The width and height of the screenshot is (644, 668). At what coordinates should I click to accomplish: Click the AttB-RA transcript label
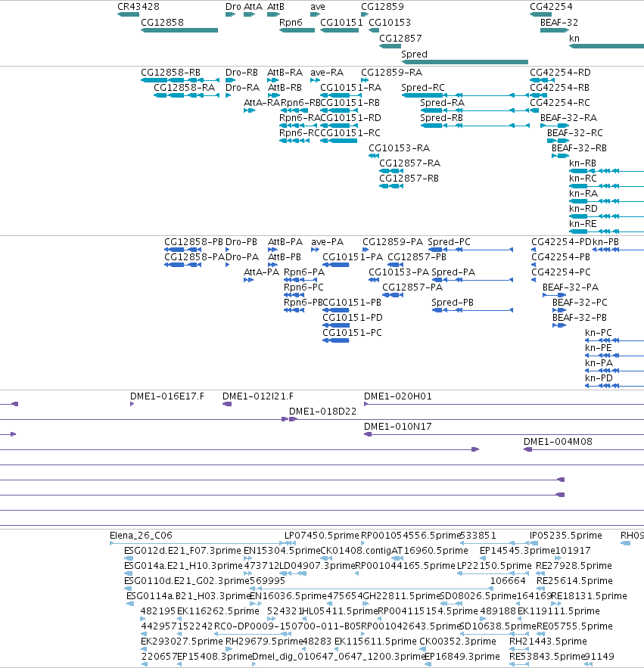tap(285, 73)
